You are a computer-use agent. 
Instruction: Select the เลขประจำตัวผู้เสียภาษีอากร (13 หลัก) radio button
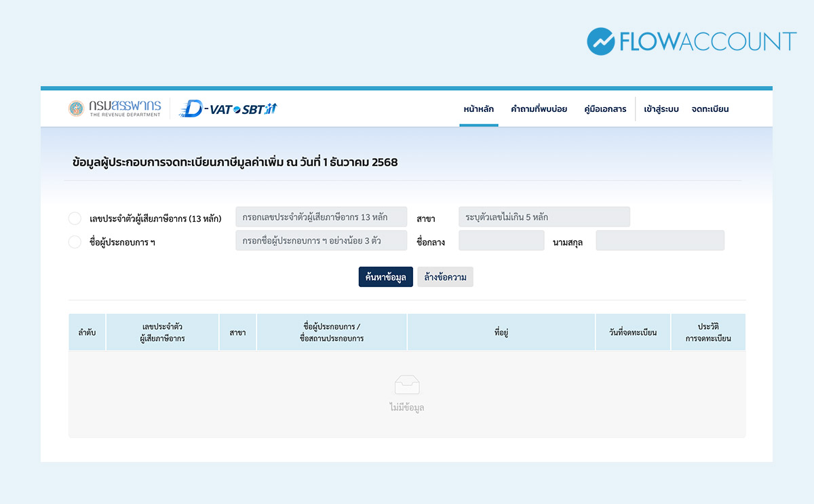click(x=75, y=218)
